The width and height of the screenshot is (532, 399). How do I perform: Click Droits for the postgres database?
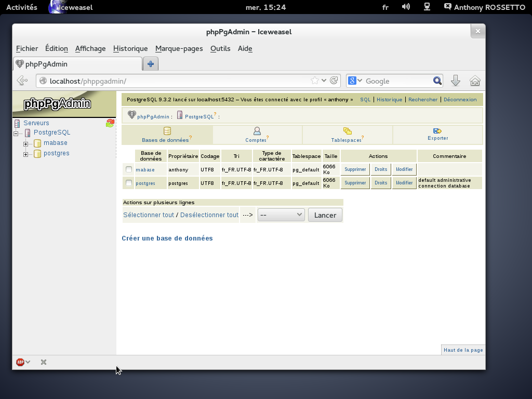pos(381,183)
